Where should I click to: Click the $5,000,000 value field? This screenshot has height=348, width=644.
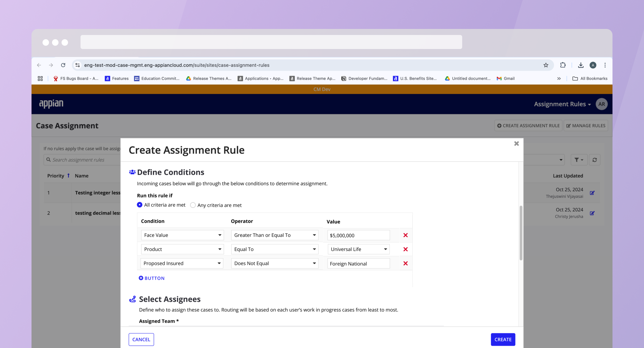point(358,235)
